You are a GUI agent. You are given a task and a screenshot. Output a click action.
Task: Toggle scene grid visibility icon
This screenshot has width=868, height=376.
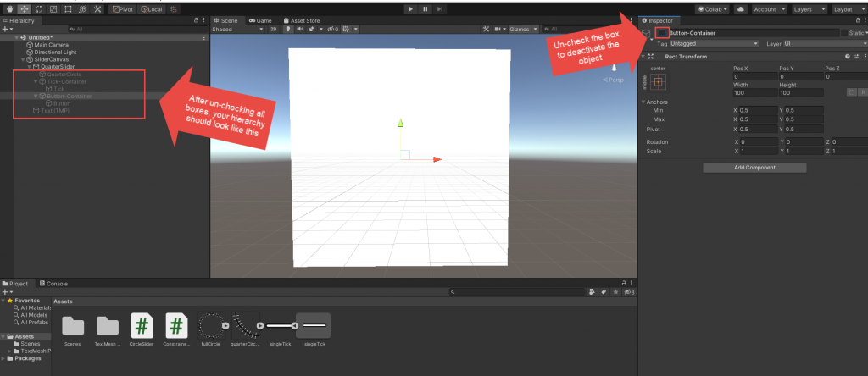point(346,30)
